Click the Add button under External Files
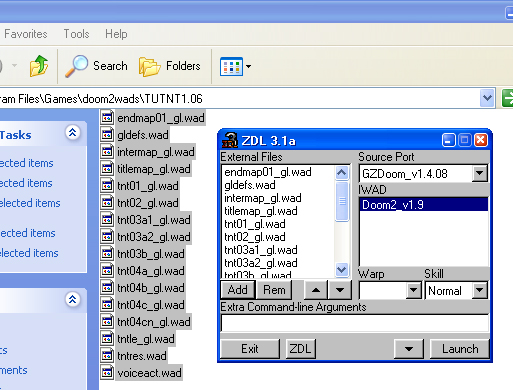The height and width of the screenshot is (390, 513). coord(238,290)
